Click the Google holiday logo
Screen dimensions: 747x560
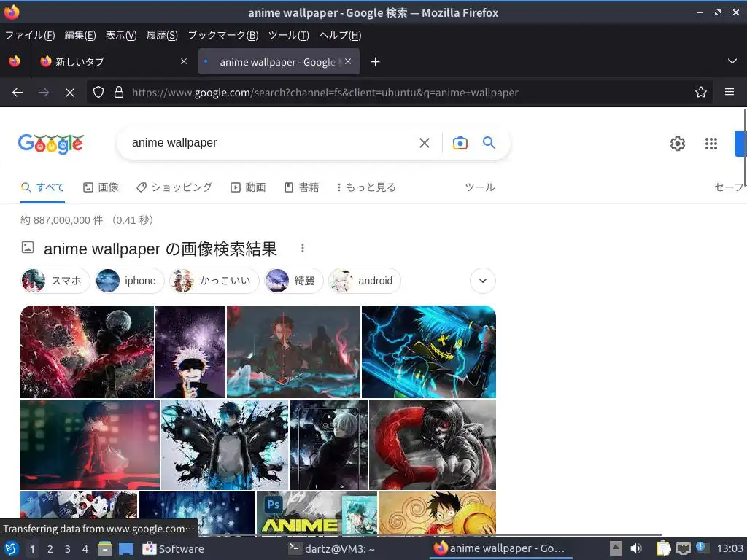51,144
